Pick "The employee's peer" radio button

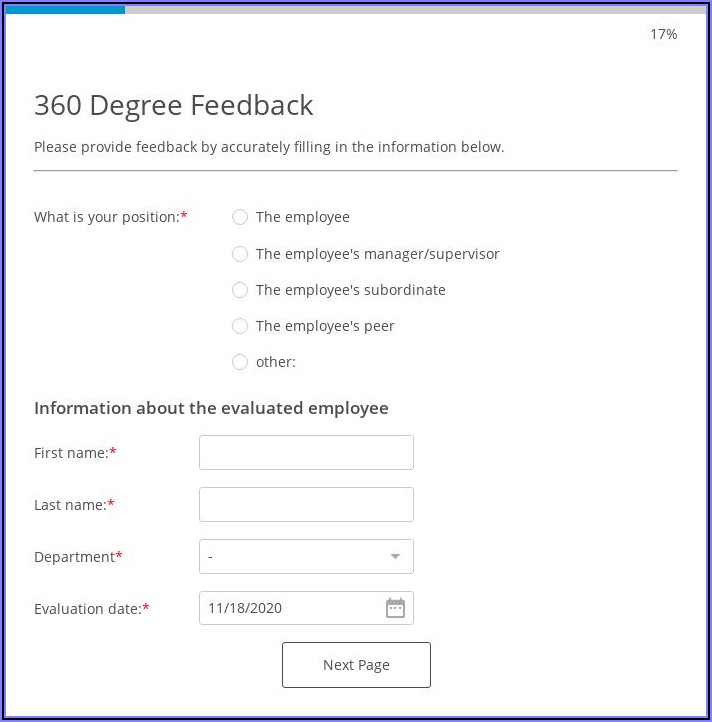coord(240,326)
